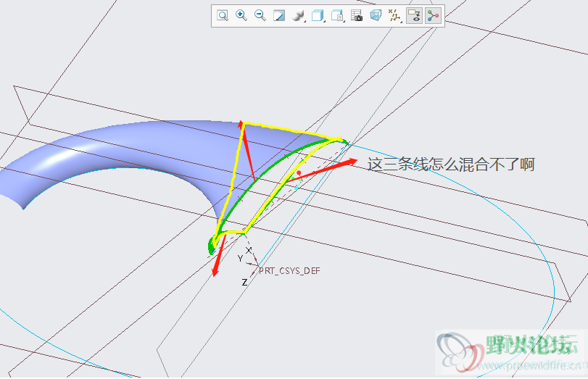Click the Repaint screen icon
Image resolution: width=588 pixels, height=379 pixels.
click(279, 16)
